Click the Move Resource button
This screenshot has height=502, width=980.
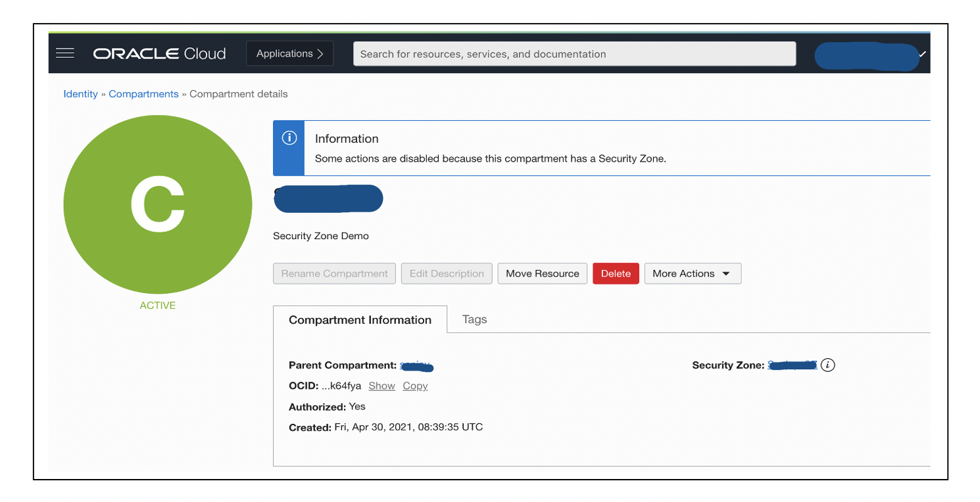pos(542,273)
